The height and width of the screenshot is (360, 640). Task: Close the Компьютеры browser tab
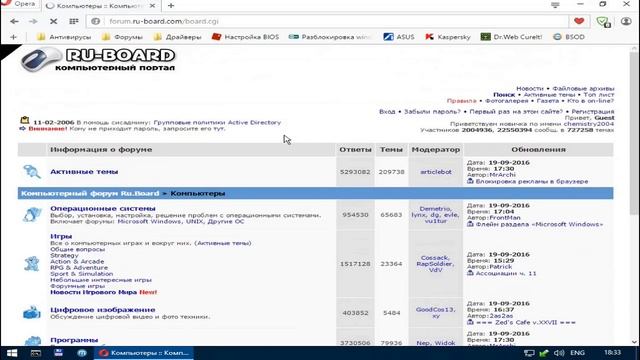[x=152, y=6]
